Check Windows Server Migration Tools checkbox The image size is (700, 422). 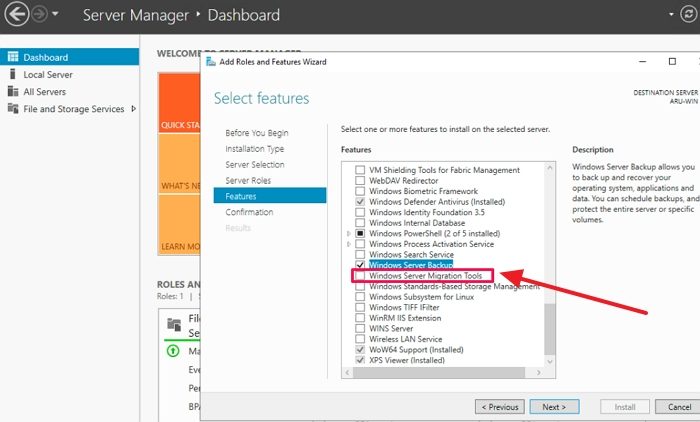coord(360,276)
